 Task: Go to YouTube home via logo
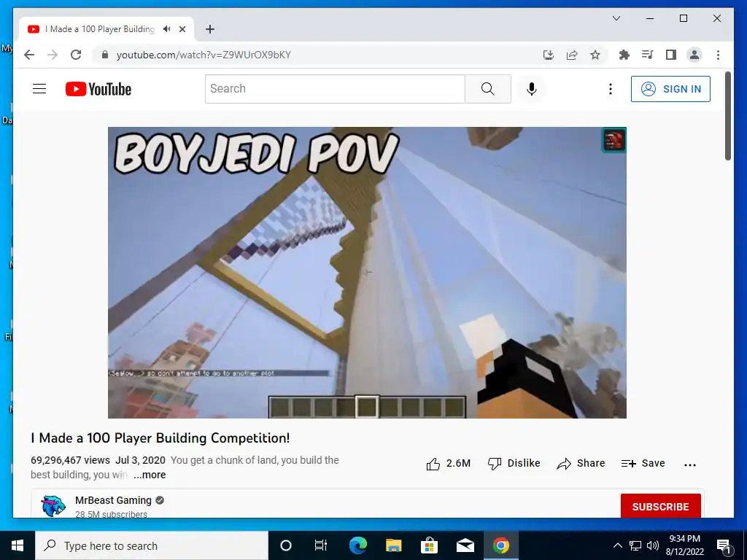(98, 89)
